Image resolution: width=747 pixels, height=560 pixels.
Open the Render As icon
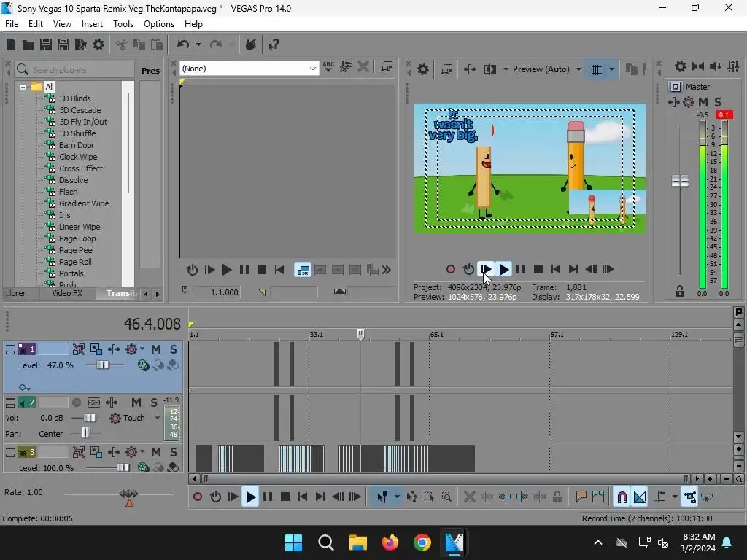pyautogui.click(x=80, y=44)
